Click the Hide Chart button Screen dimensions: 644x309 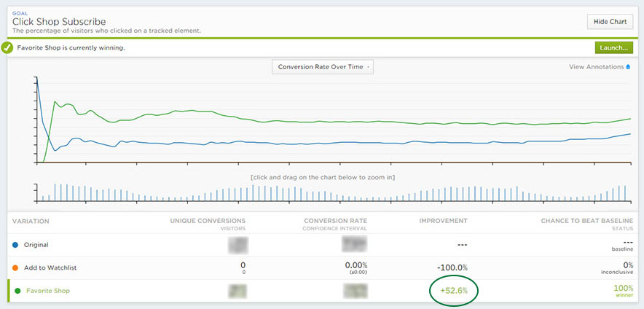pos(610,22)
